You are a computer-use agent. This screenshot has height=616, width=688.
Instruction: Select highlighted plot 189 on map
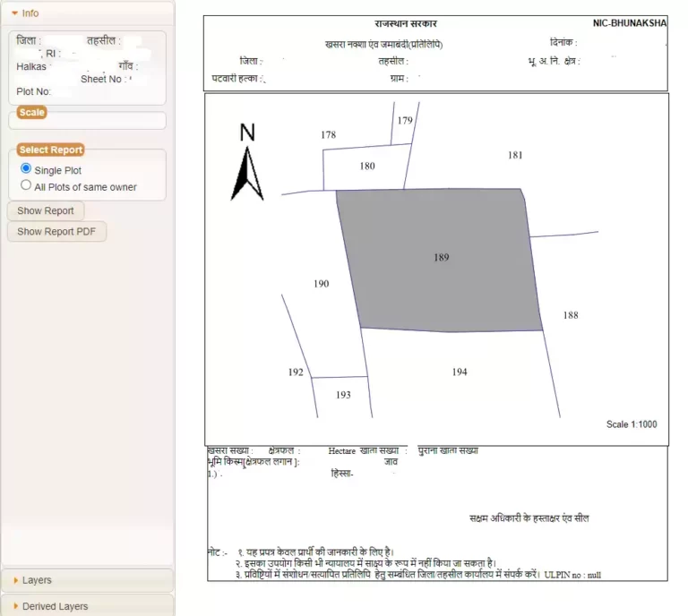[x=440, y=257]
